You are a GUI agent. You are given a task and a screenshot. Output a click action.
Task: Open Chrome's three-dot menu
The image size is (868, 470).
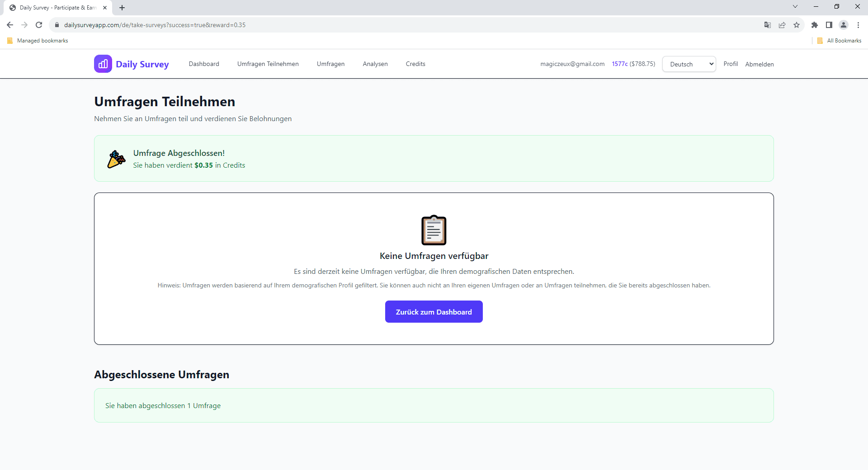(858, 25)
